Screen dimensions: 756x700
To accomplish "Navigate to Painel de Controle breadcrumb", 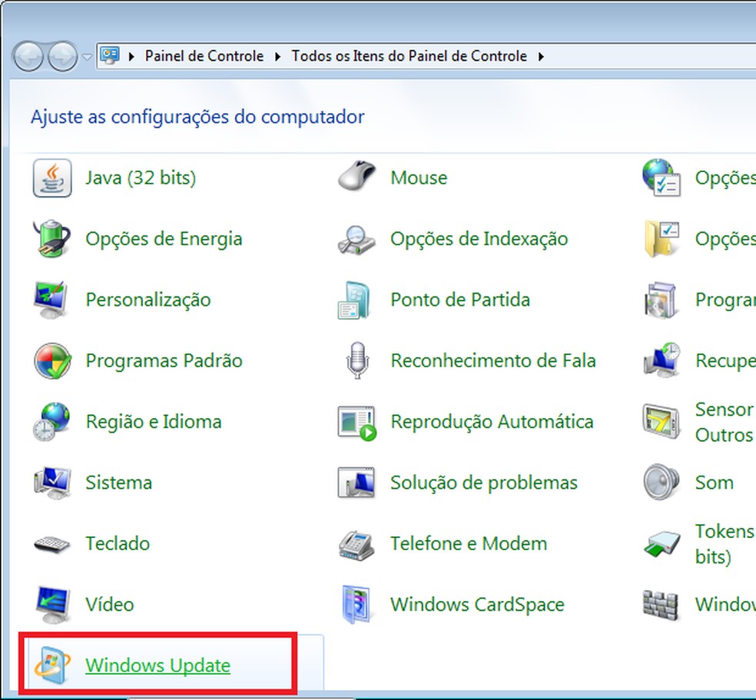I will pos(204,56).
